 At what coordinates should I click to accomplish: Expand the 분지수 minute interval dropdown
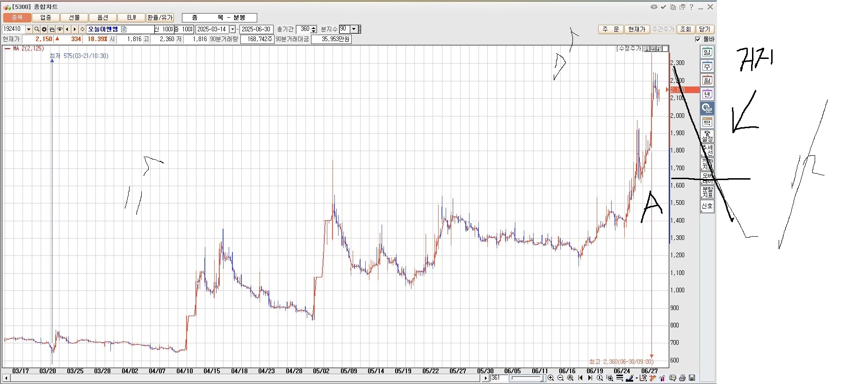tap(354, 29)
